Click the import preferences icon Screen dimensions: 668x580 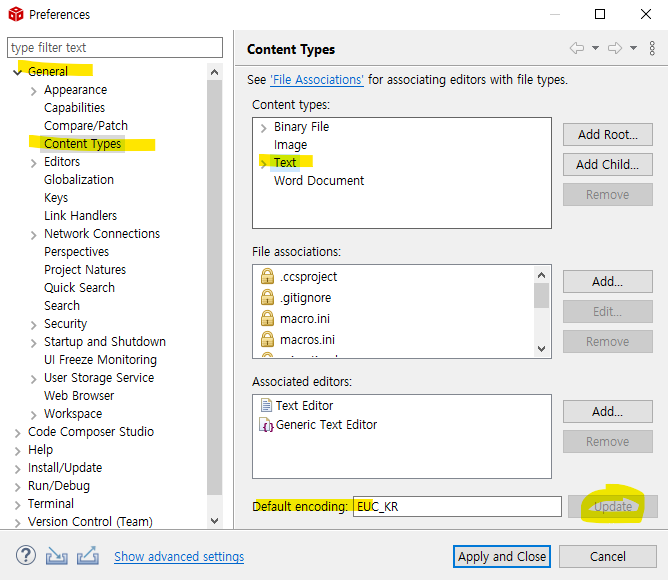pos(57,556)
